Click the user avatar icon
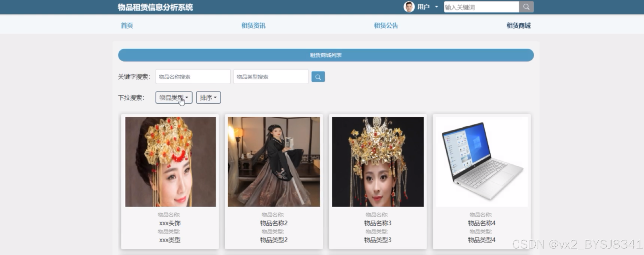Image resolution: width=644 pixels, height=255 pixels. click(x=409, y=7)
